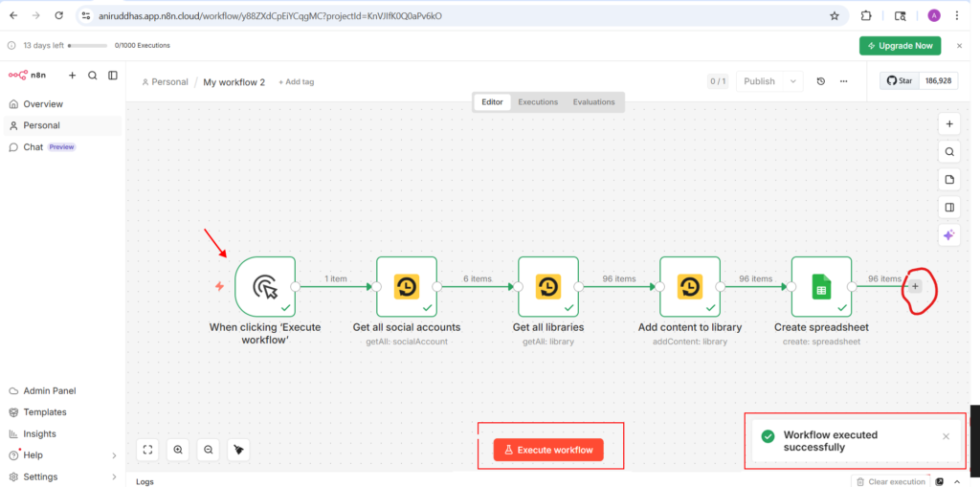Image resolution: width=980 pixels, height=487 pixels.
Task: Switch to the Executions tab
Action: tap(538, 102)
